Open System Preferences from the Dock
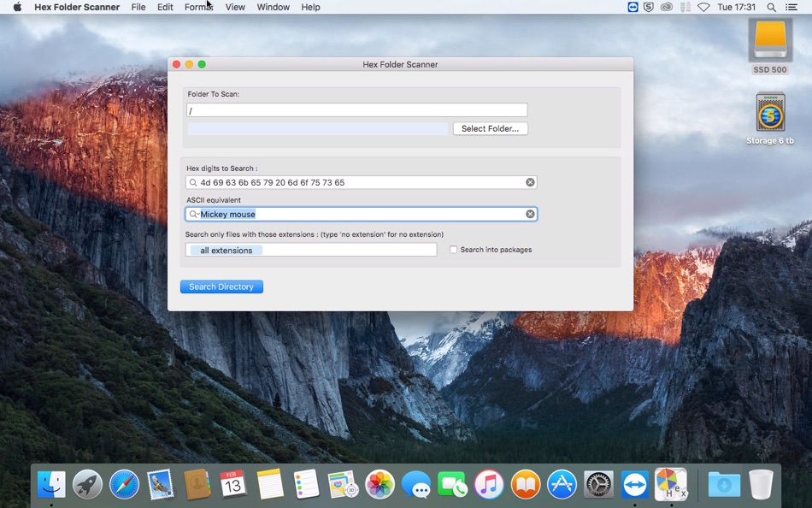812x508 pixels. pos(598,484)
